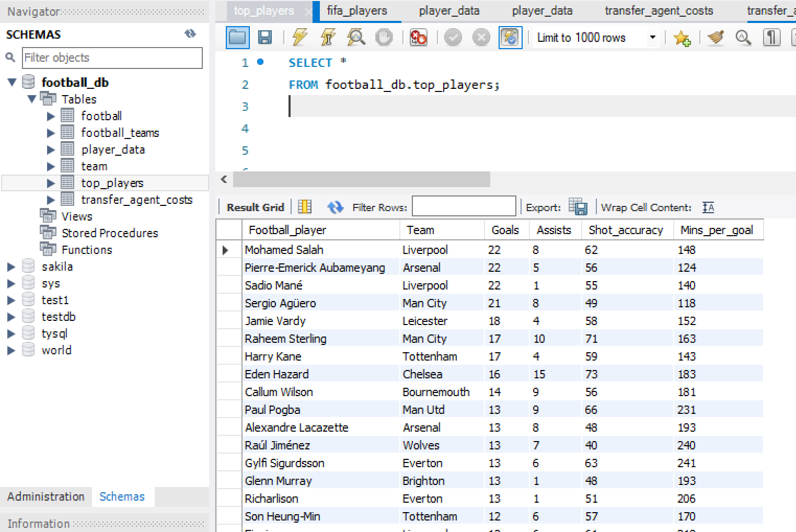The height and width of the screenshot is (532, 796).
Task: Select the transfer_agent_costs table
Action: pyautogui.click(x=136, y=200)
